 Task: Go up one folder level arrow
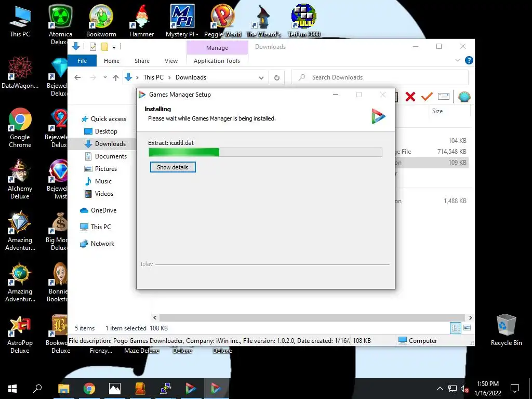click(x=116, y=78)
